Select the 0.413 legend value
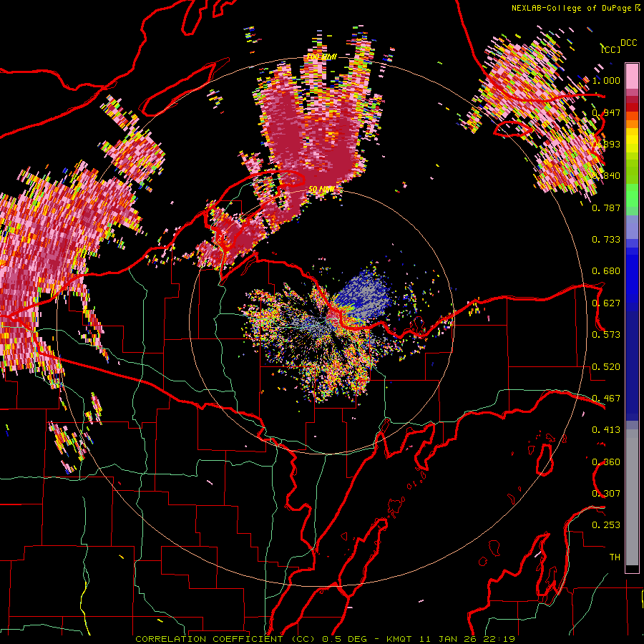The height and width of the screenshot is (644, 644). pos(606,430)
